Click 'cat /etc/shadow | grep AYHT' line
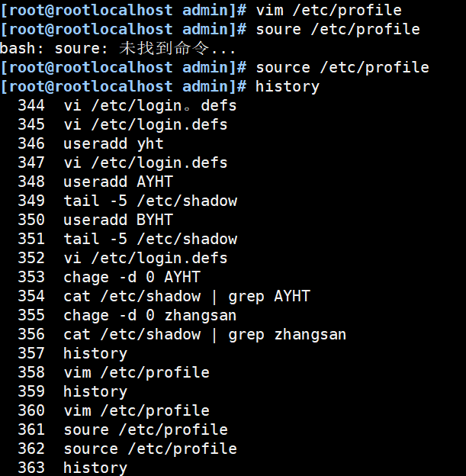Viewport: 466px width, 476px height. pyautogui.click(x=164, y=296)
